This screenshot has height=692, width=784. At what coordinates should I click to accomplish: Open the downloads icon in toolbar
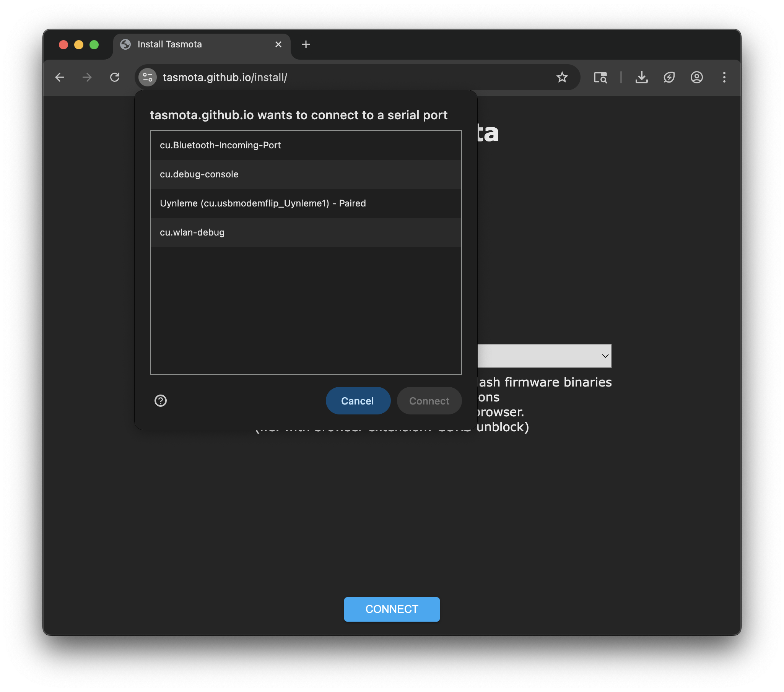(641, 78)
